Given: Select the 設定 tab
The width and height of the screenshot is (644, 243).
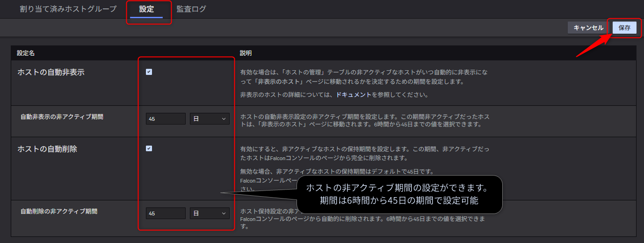Looking at the screenshot, I should tap(146, 9).
